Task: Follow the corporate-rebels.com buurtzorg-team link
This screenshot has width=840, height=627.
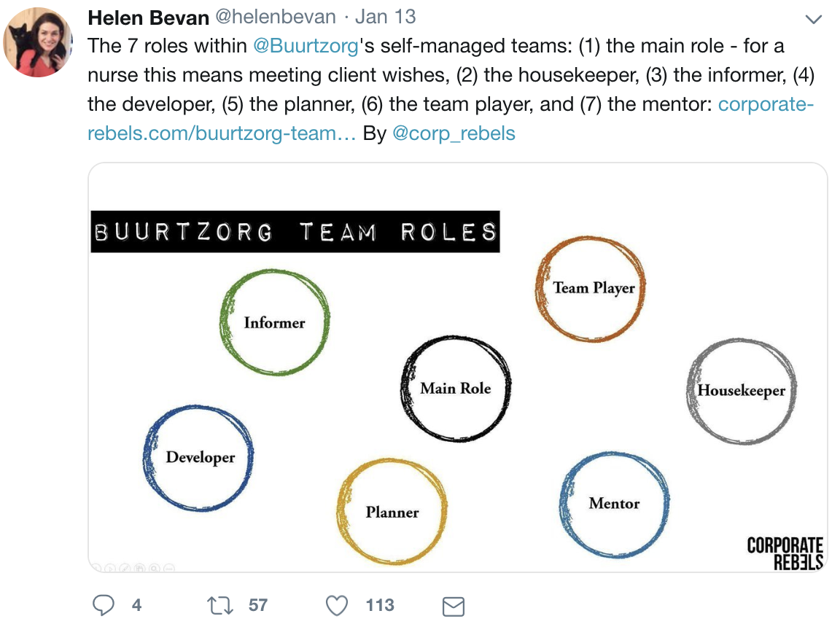Action: pos(450,118)
